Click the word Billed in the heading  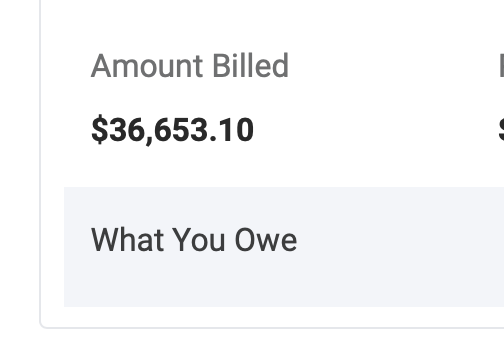click(x=250, y=66)
